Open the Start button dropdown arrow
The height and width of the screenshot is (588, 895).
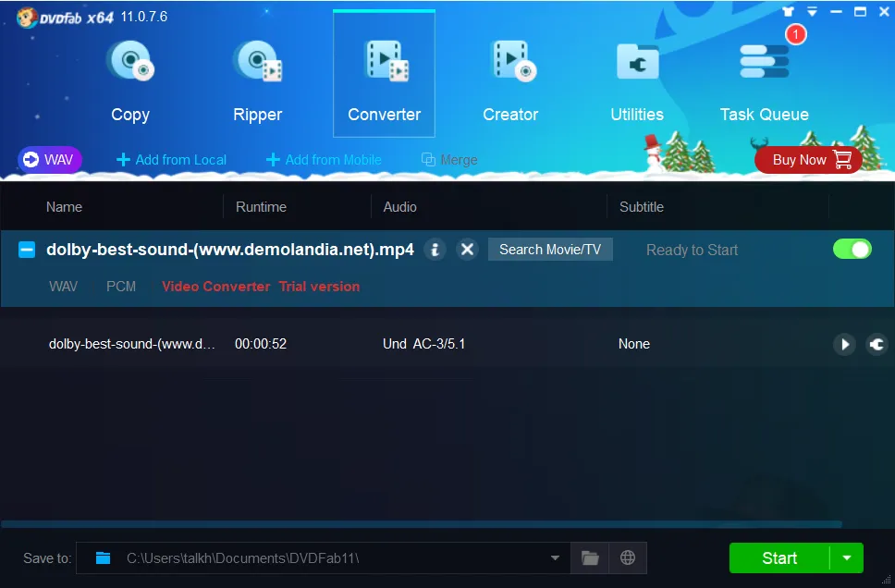847,557
